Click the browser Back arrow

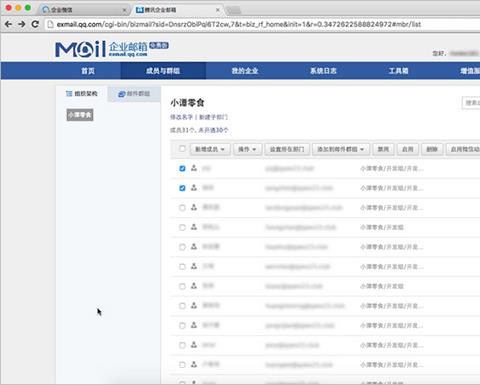pos(9,24)
